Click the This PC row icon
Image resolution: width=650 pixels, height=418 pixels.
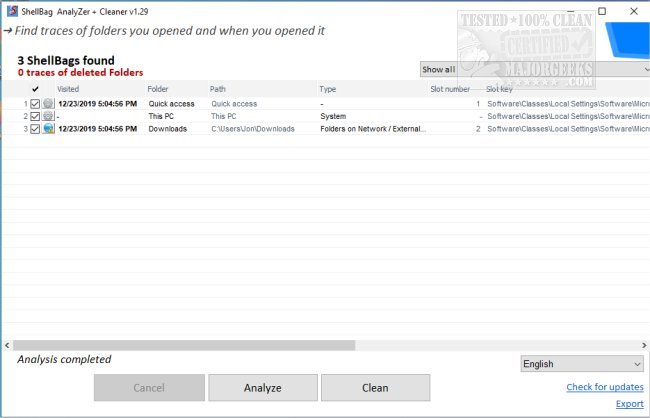(x=48, y=116)
